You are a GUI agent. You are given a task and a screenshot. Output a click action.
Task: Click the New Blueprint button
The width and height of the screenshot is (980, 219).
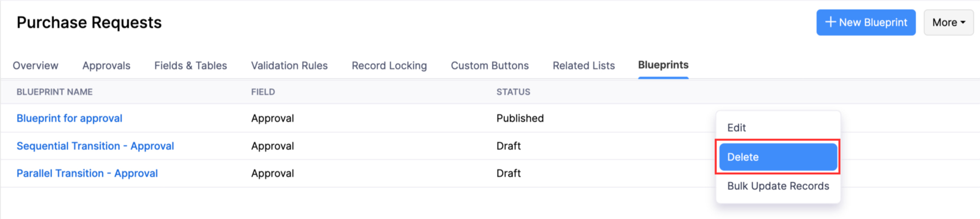pyautogui.click(x=866, y=23)
